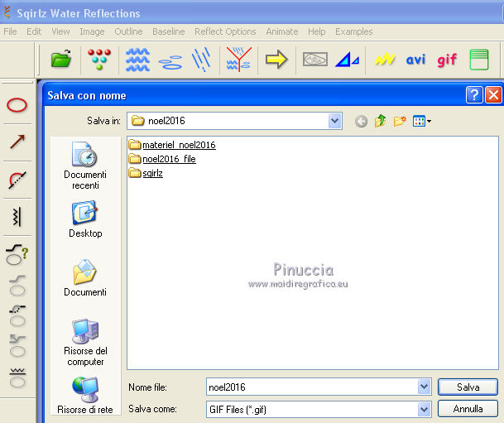Image resolution: width=504 pixels, height=423 pixels.
Task: Open Risorse del computer in places bar
Action: point(85,343)
